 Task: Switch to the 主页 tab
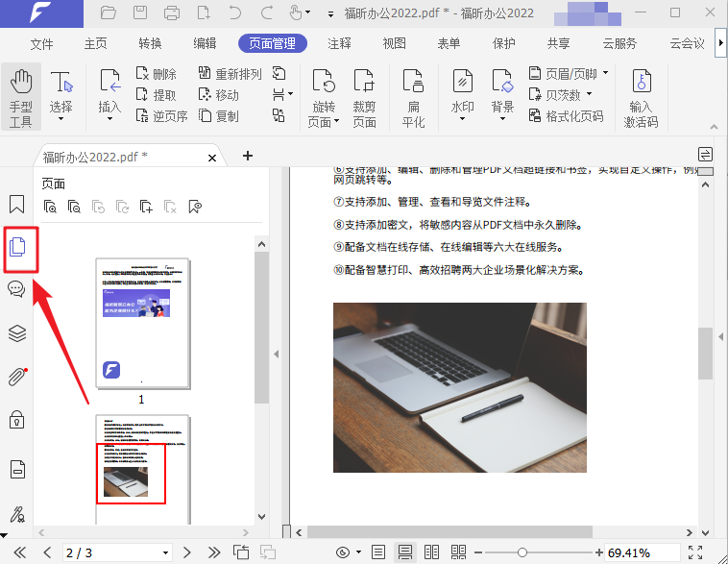(x=96, y=43)
